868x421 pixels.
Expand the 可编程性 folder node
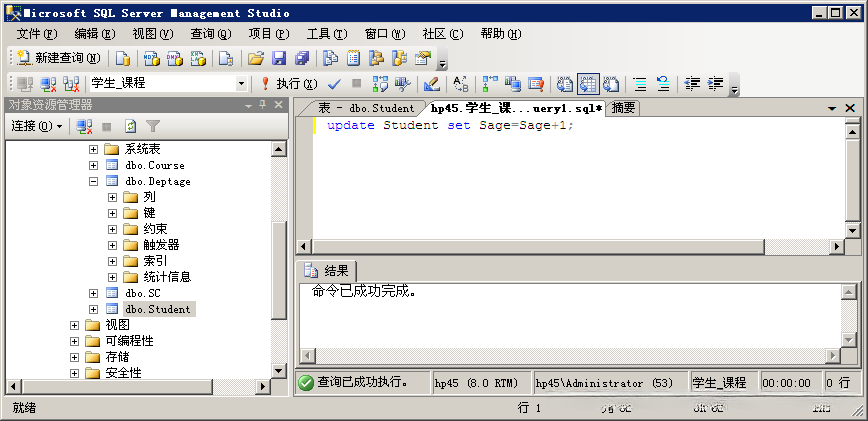point(74,341)
